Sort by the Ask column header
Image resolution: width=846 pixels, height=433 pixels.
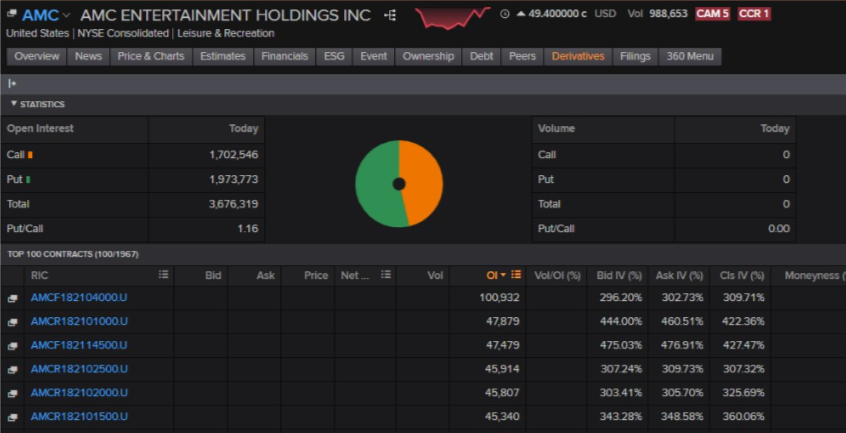click(265, 276)
